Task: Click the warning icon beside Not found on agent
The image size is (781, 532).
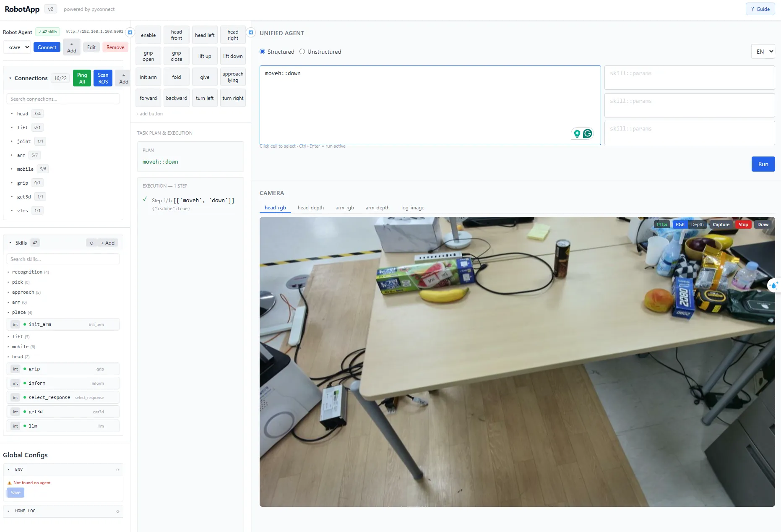Action: [9, 483]
